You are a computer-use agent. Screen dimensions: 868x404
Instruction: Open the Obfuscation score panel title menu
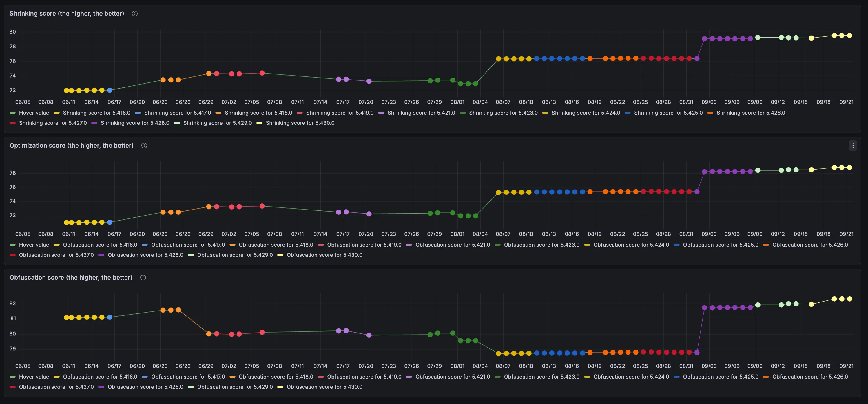click(x=71, y=278)
